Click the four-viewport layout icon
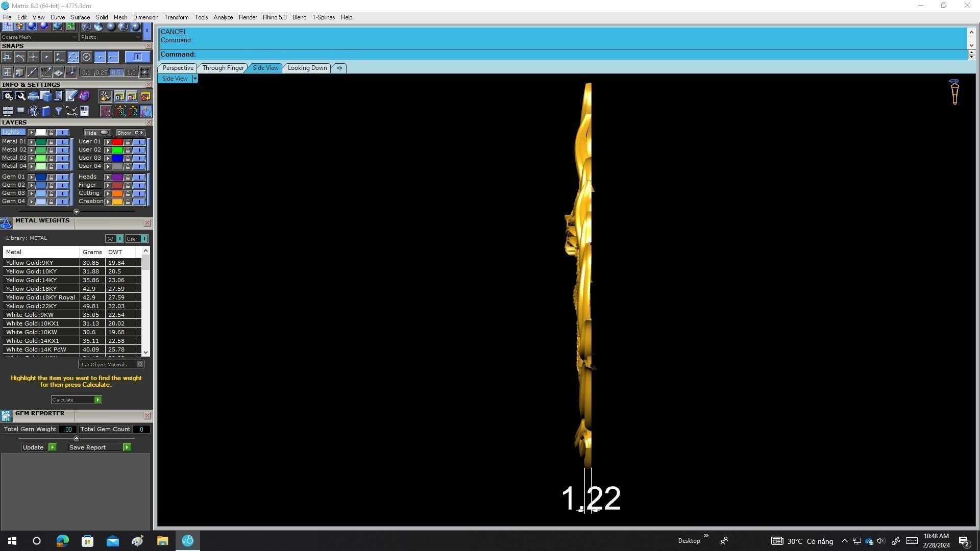This screenshot has width=980, height=551. tap(8, 111)
